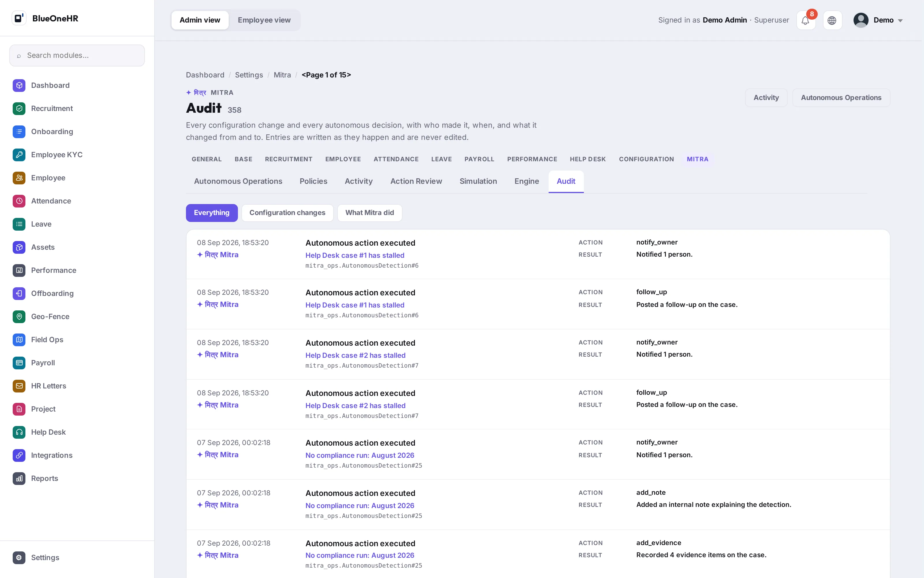The width and height of the screenshot is (924, 578).
Task: Filter audit by What Mitra did
Action: 370,213
